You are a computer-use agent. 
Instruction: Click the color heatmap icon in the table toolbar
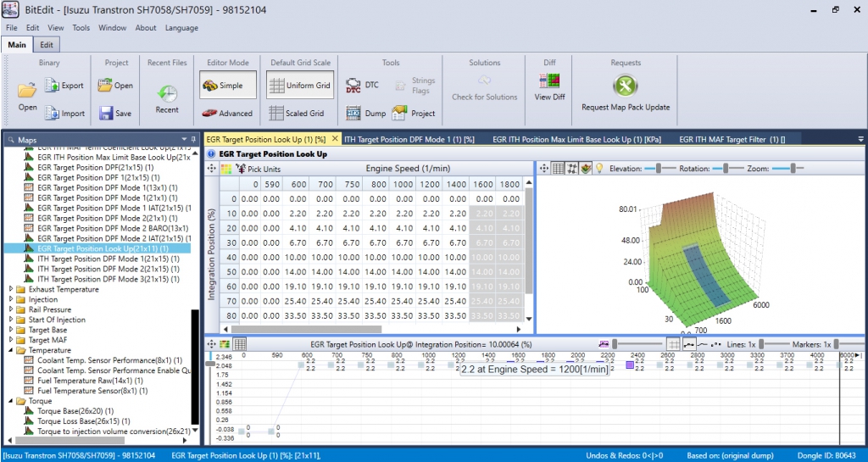pyautogui.click(x=225, y=169)
